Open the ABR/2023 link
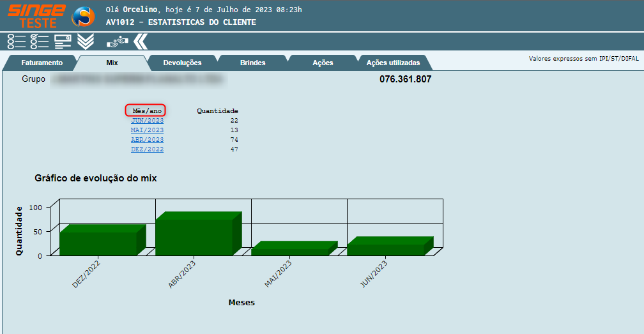Screen dimensions: 644x334 tap(147, 140)
